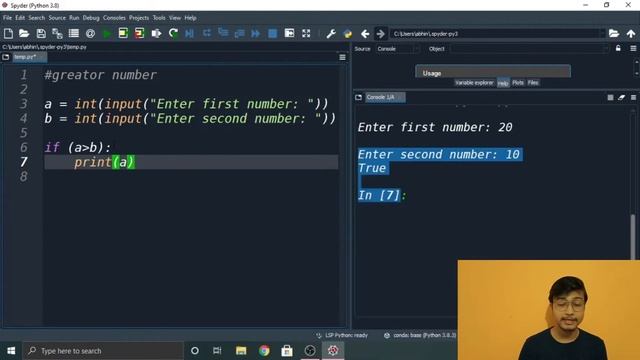
Task: Stop debugging with the blue square icon
Action: coord(273,33)
